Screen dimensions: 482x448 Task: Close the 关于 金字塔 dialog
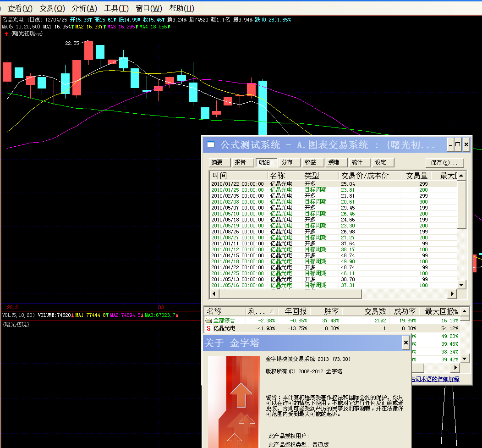coord(405,343)
